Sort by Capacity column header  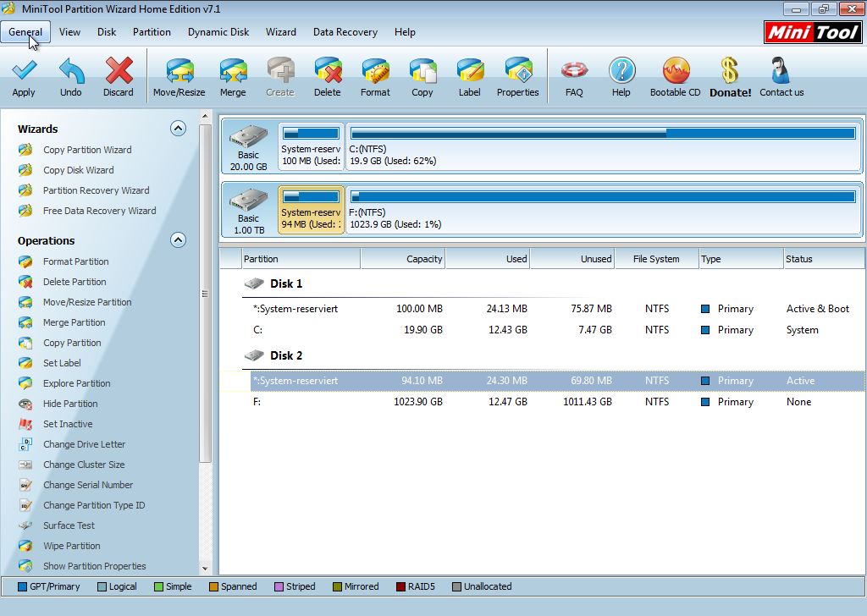pos(403,259)
